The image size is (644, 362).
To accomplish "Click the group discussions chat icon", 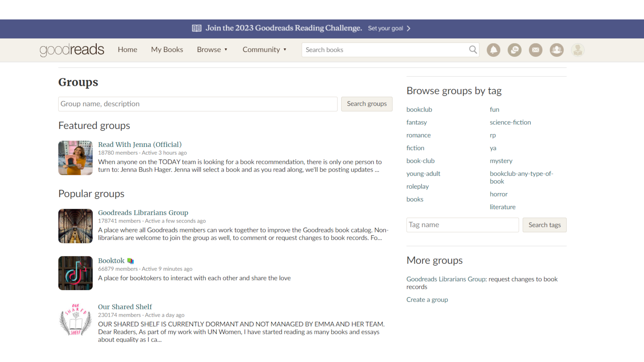I will click(514, 50).
